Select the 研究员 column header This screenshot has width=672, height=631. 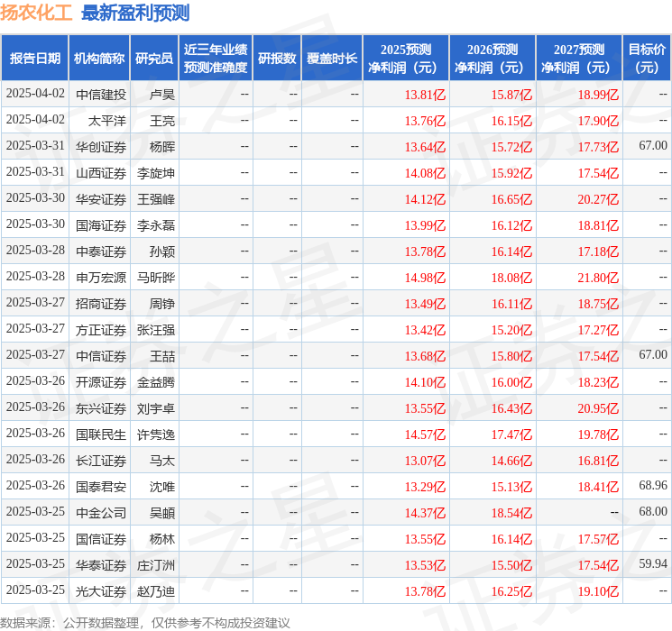tap(154, 59)
